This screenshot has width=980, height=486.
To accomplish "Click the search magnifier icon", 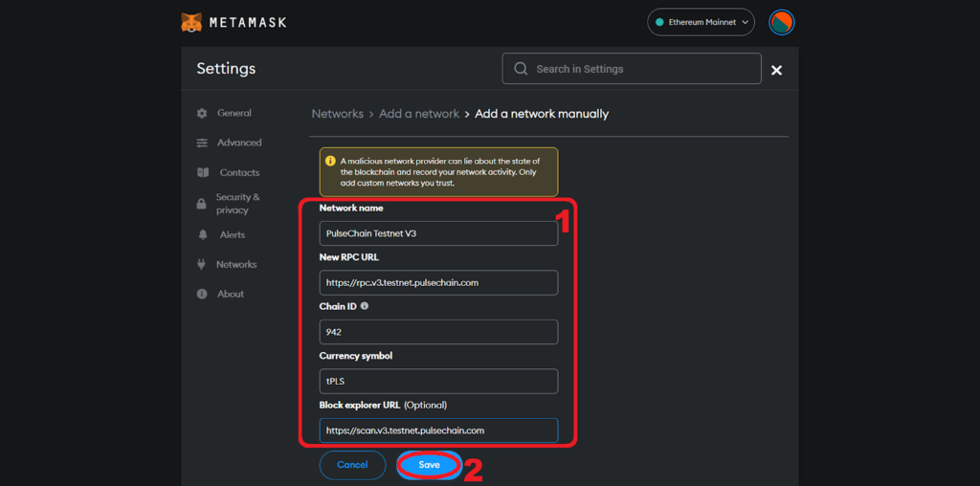I will 520,69.
